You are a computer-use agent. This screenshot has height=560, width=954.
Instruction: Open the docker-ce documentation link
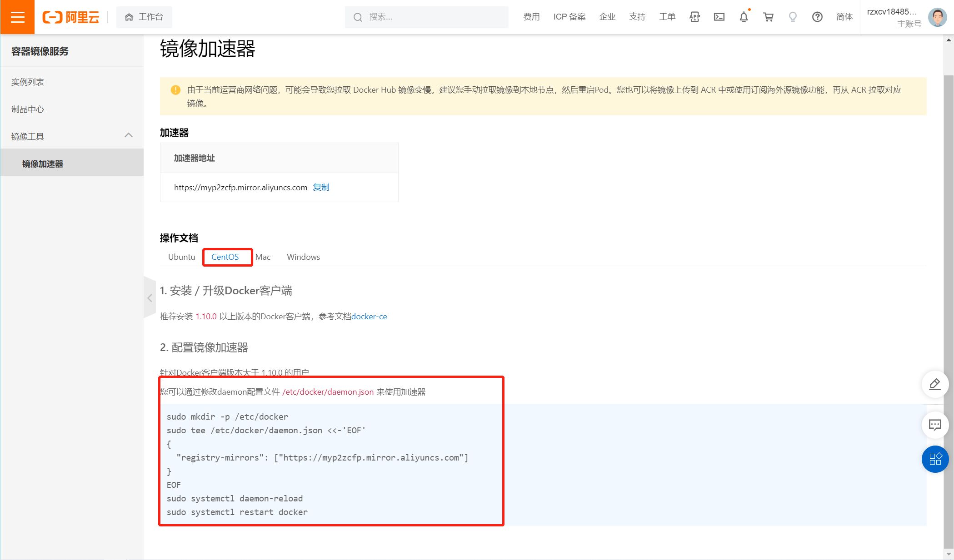coord(369,317)
